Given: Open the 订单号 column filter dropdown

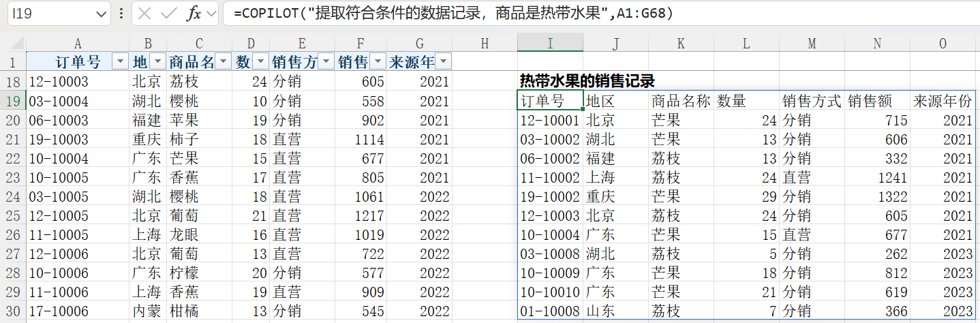Looking at the screenshot, I should tap(120, 62).
